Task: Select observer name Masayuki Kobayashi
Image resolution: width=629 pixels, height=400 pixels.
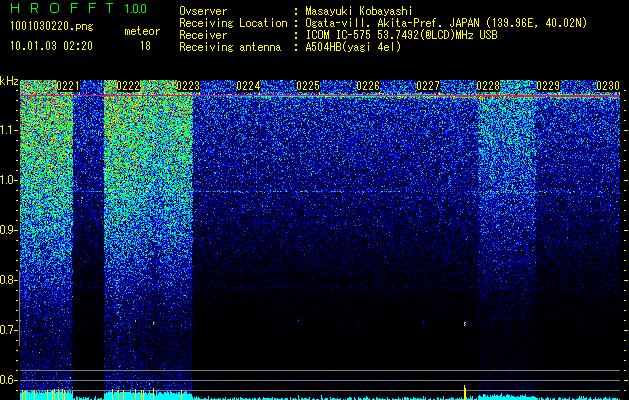Action: click(x=359, y=11)
